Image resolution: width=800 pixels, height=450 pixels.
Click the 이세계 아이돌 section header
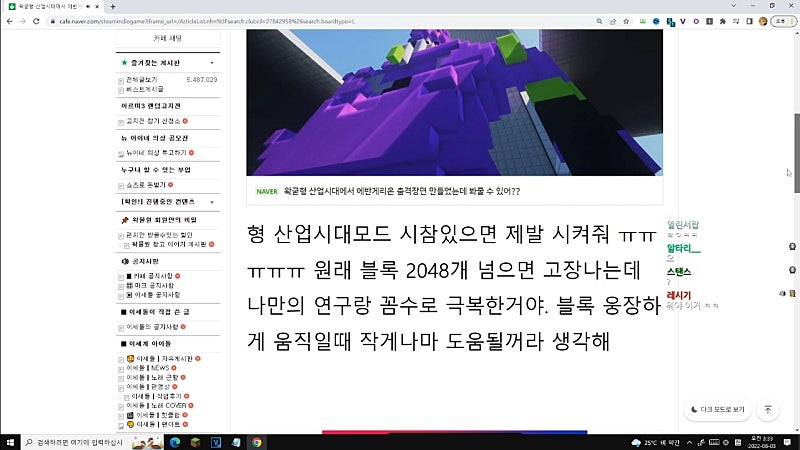(x=150, y=344)
